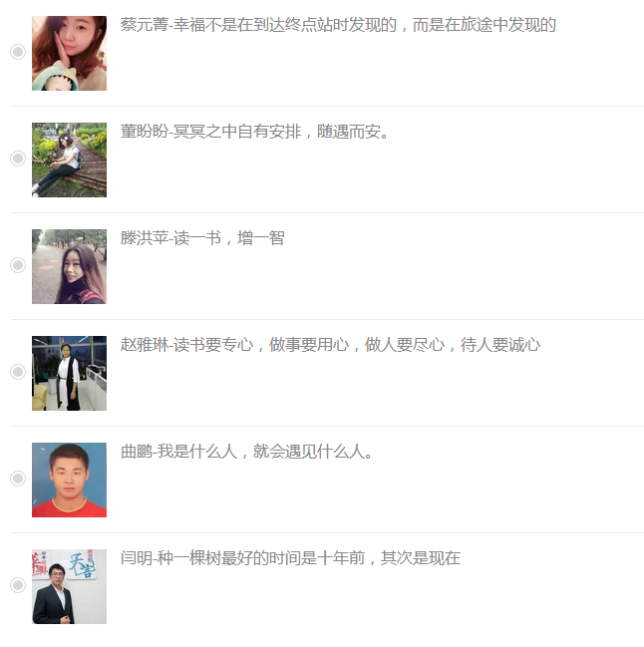
Task: View 闫明's suit portrait thumbnail
Action: tap(70, 586)
